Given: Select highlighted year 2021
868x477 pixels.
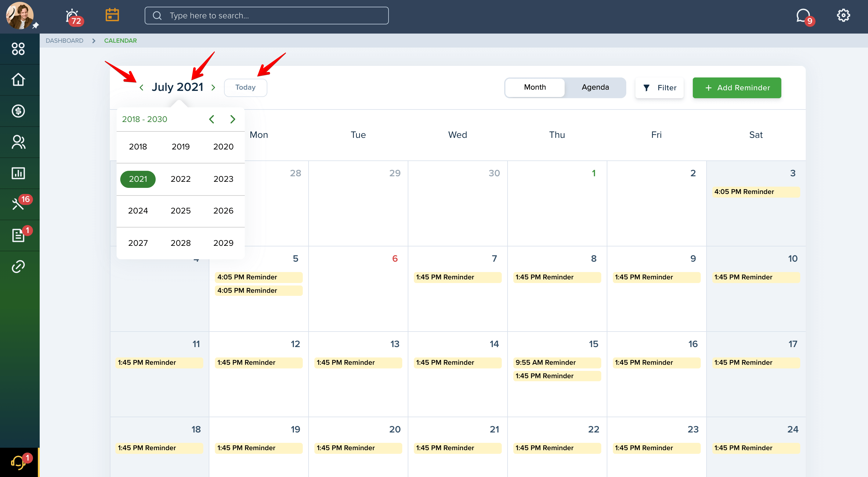Looking at the screenshot, I should click(x=138, y=179).
